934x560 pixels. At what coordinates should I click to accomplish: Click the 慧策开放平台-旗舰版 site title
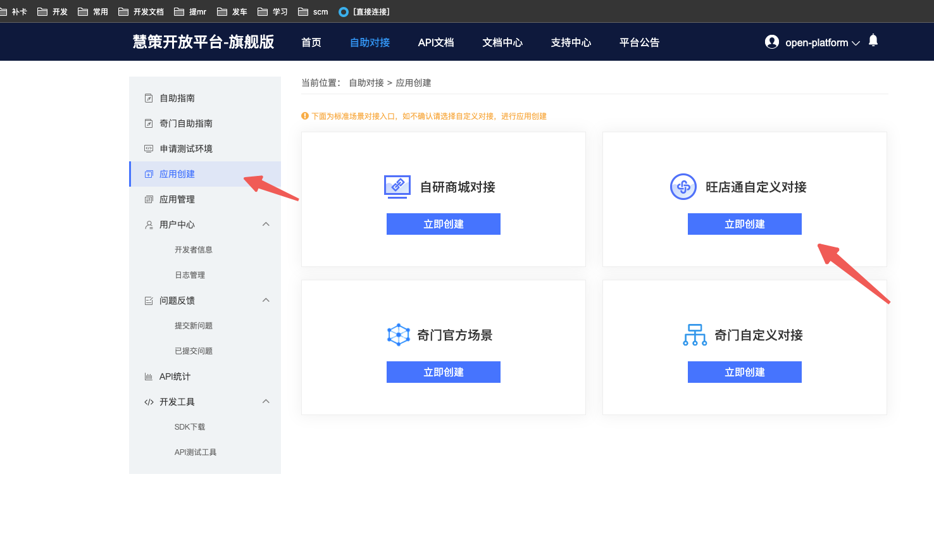[x=203, y=42]
